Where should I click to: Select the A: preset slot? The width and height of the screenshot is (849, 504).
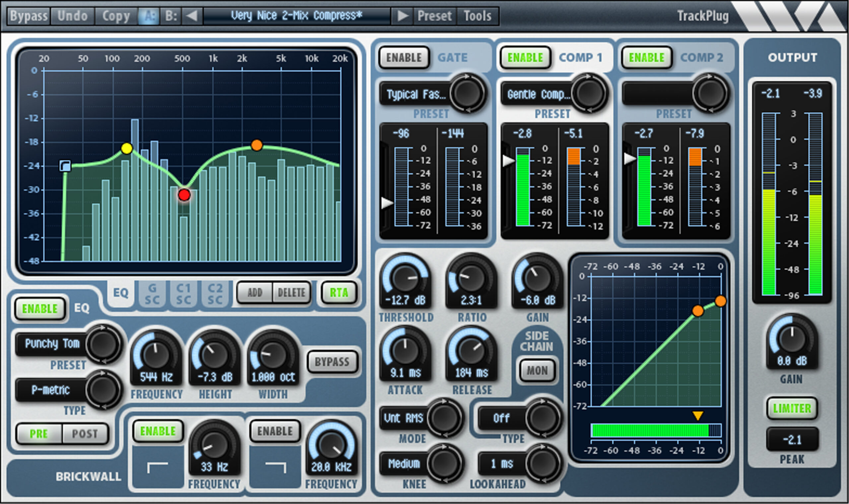pyautogui.click(x=149, y=16)
